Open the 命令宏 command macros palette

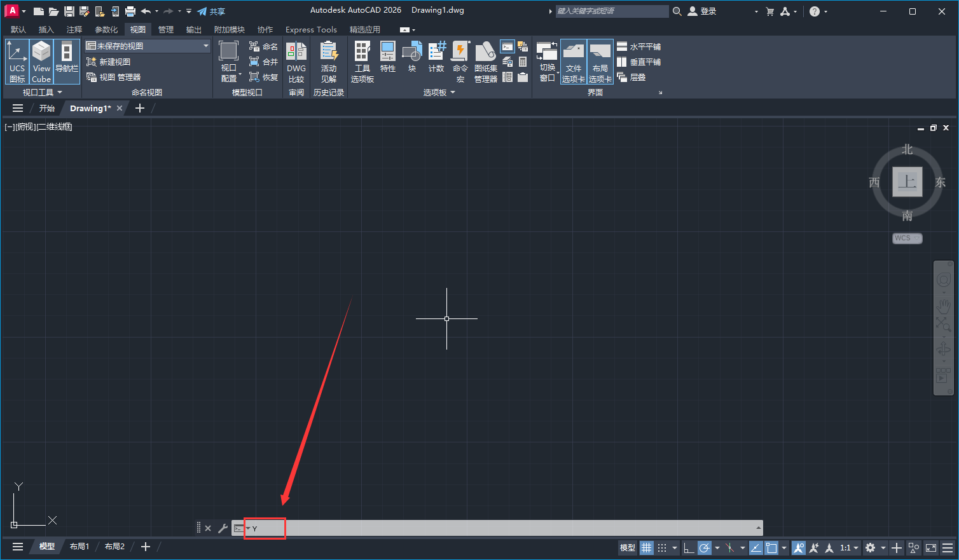460,62
